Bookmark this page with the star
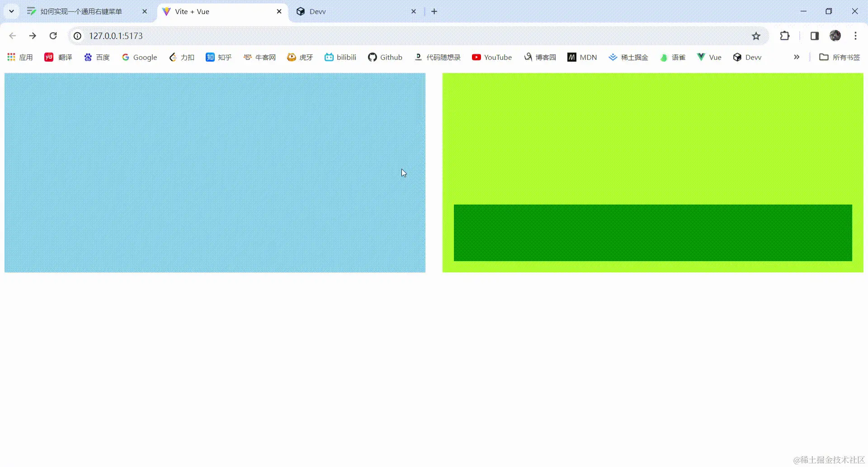868x467 pixels. click(x=756, y=36)
